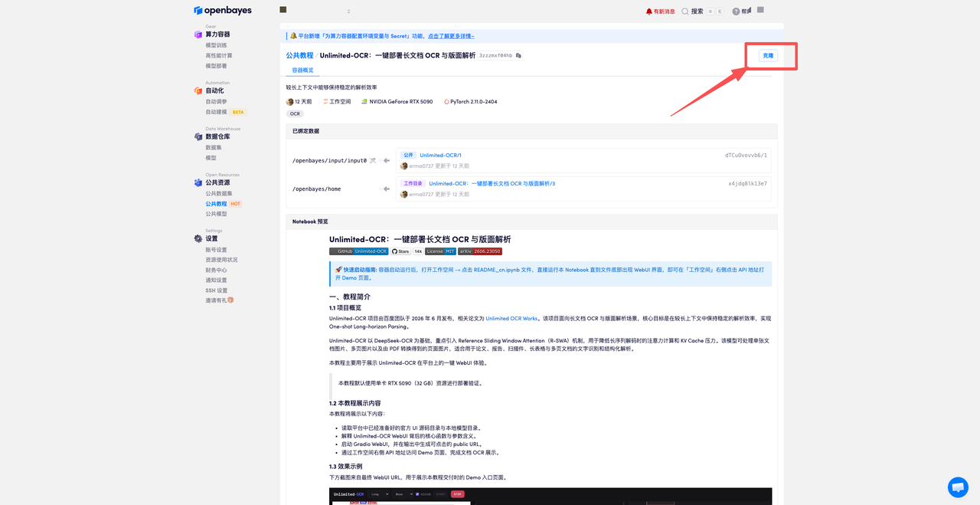Open 数据集 in the sidebar

click(x=213, y=148)
